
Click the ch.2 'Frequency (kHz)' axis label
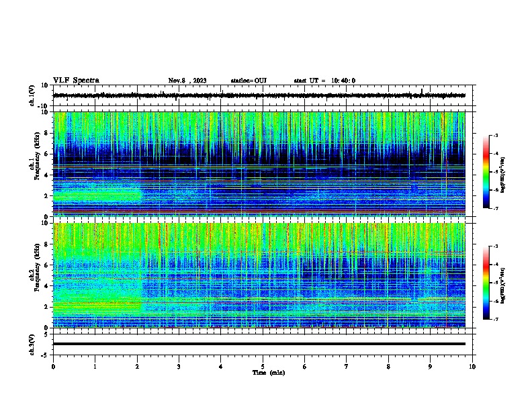click(37, 267)
